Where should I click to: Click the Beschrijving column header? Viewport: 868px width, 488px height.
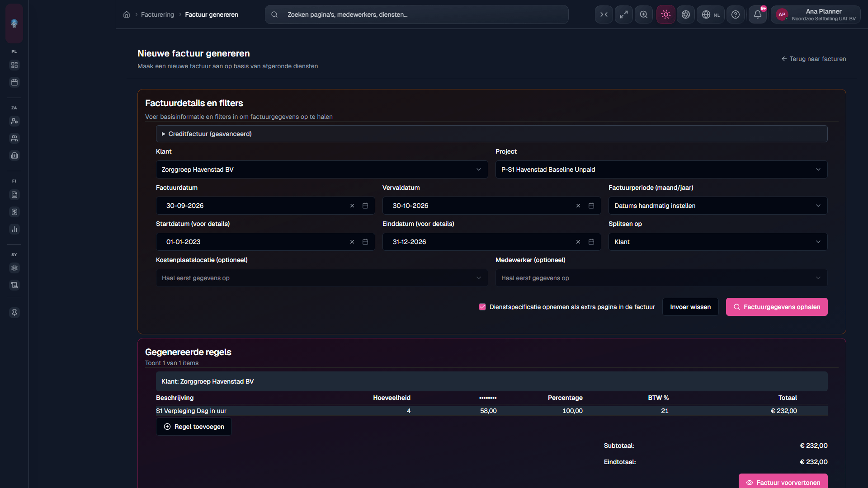(x=175, y=398)
